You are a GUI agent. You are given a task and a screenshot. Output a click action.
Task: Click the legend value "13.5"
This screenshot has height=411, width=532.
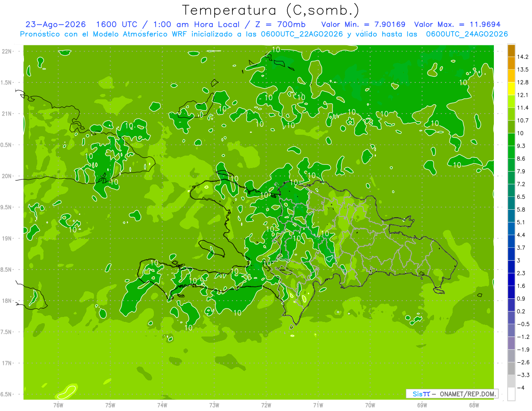523,70
